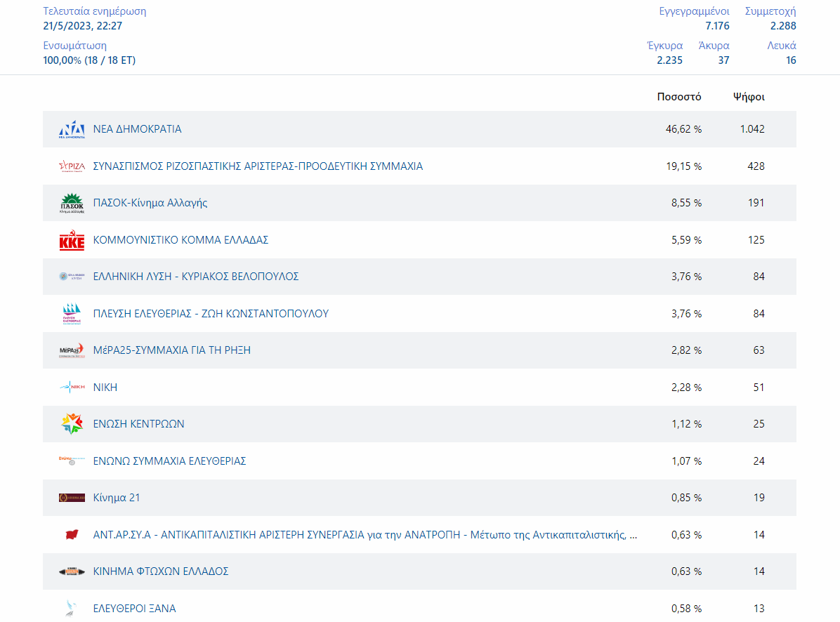Click the ΑΝΤ.ΑΡ.ΣΥ.Α red logo
Viewport: 840px width, 622px height.
72,535
